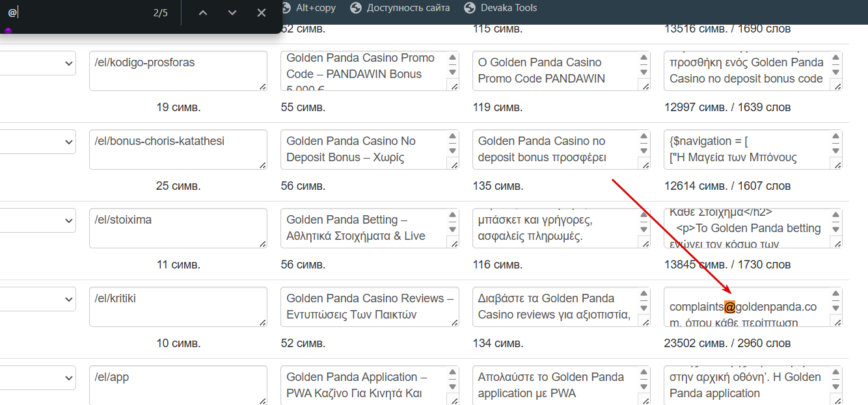Screen dimensions: 868x405
Task: Click the 12614 симв. / 1607 слов counter
Action: coord(727,186)
